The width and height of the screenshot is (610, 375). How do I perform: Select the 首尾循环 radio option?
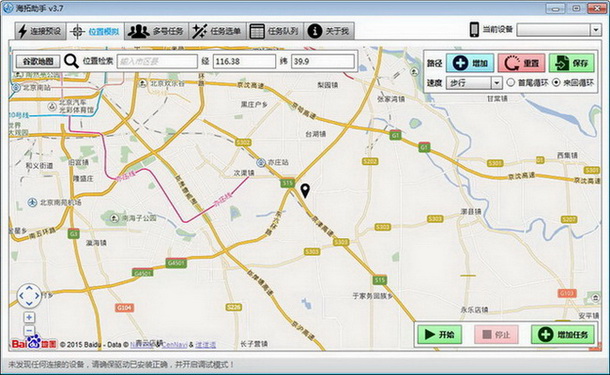point(511,82)
